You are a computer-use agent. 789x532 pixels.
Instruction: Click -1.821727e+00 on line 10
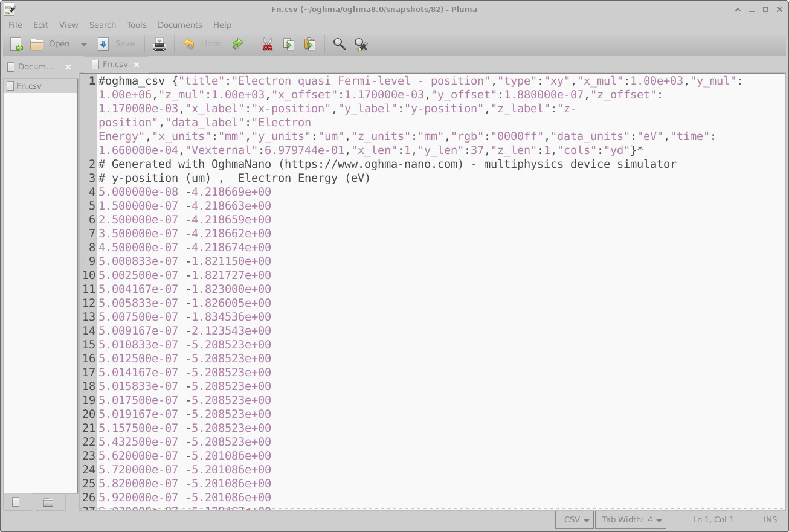(228, 275)
